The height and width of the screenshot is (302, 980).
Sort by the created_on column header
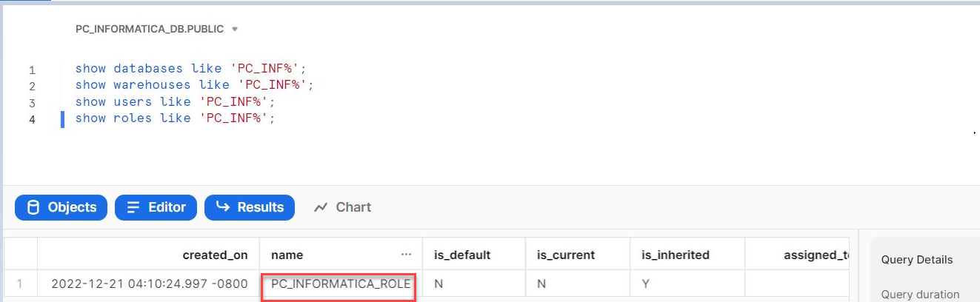click(x=215, y=255)
